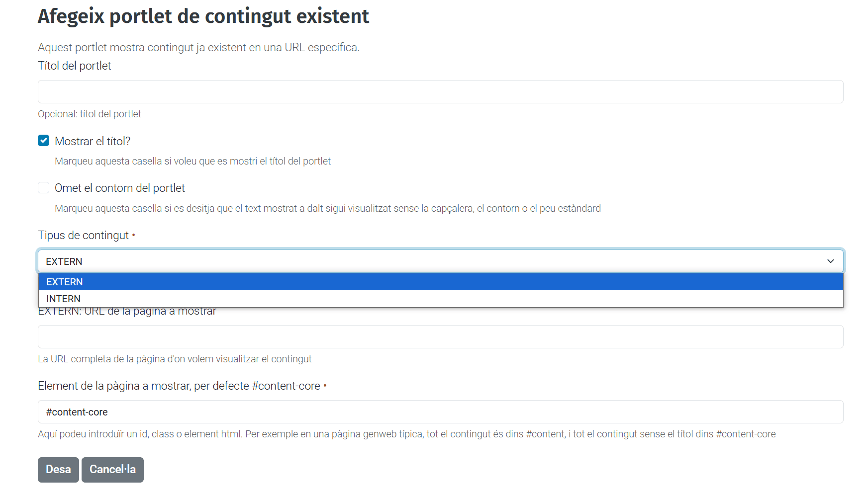Open the Tipus de contingut dropdown chevron
Viewport: 868px width, 495px height.
tap(830, 261)
